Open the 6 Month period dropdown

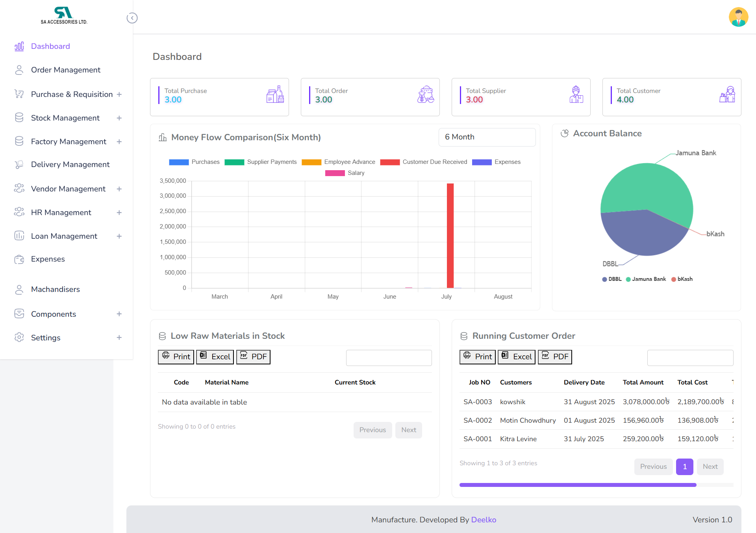tap(487, 137)
